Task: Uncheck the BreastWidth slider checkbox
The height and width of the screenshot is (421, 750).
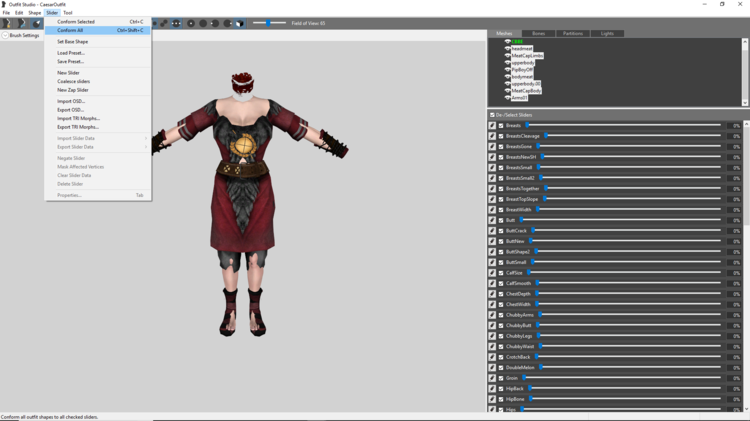Action: tap(501, 210)
